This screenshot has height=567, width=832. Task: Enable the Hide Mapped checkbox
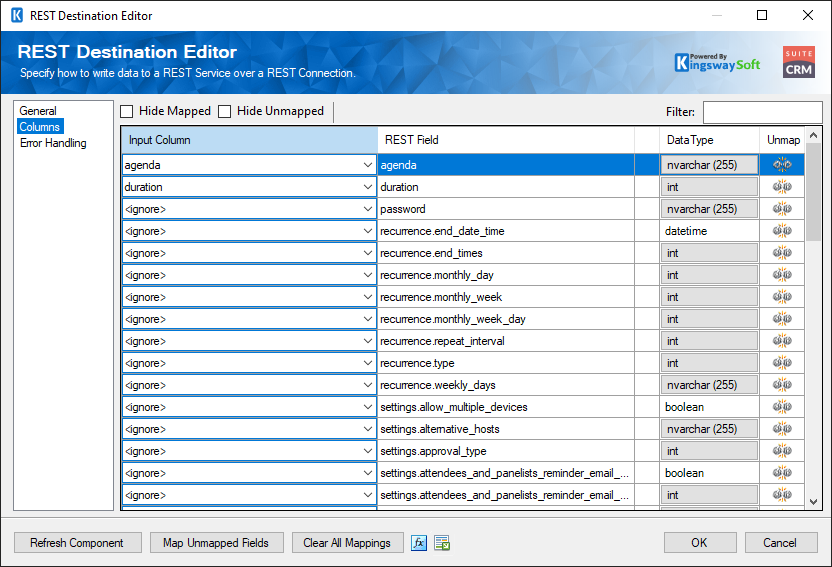point(126,111)
